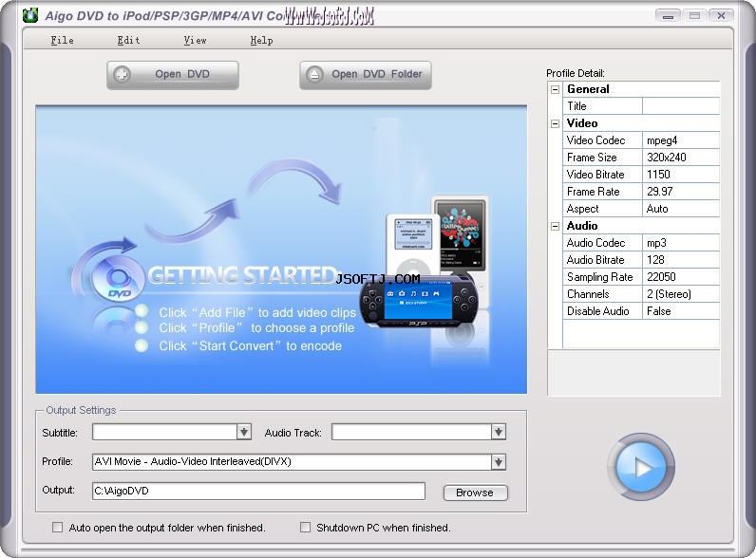Viewport: 756px width, 558px height.
Task: Select the Channels value 2 (Stereo)
Action: click(681, 294)
